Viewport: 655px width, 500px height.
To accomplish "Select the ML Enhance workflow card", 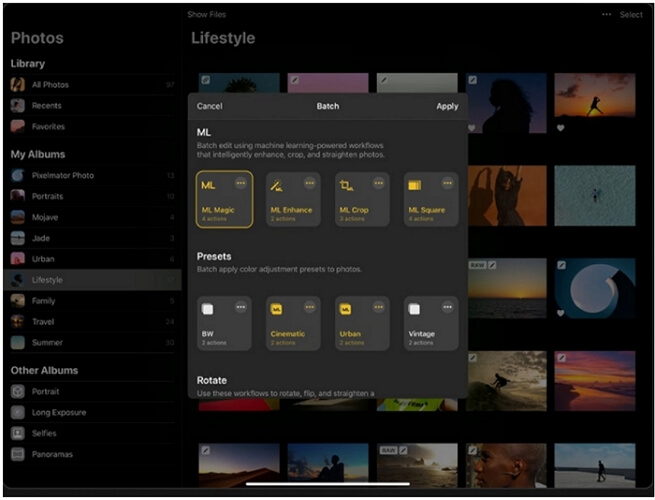I will (x=293, y=199).
